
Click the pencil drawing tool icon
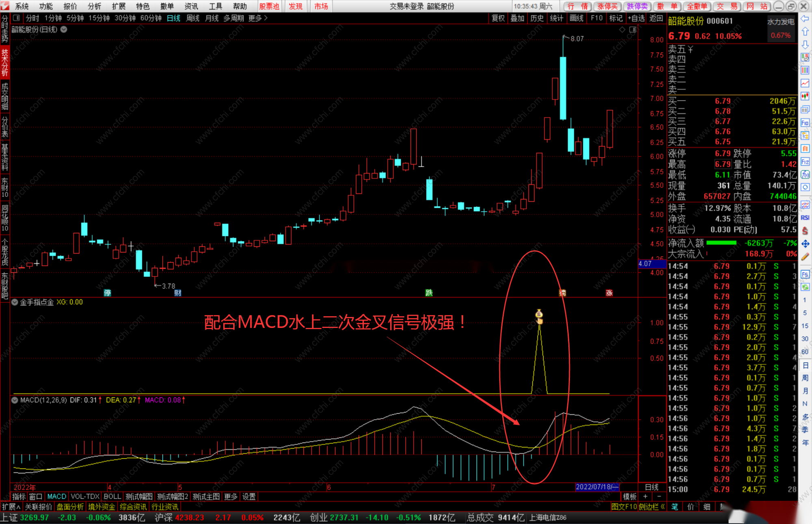805,257
